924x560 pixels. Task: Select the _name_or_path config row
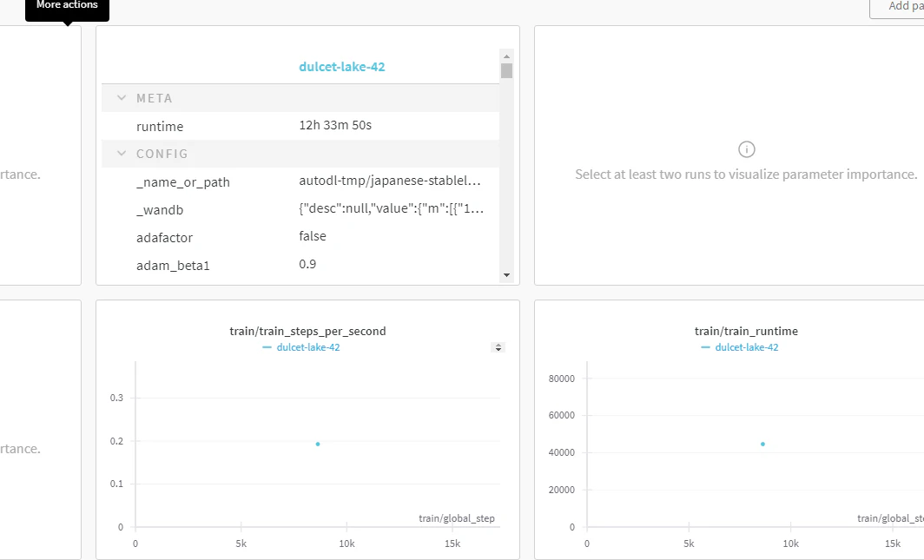point(300,181)
